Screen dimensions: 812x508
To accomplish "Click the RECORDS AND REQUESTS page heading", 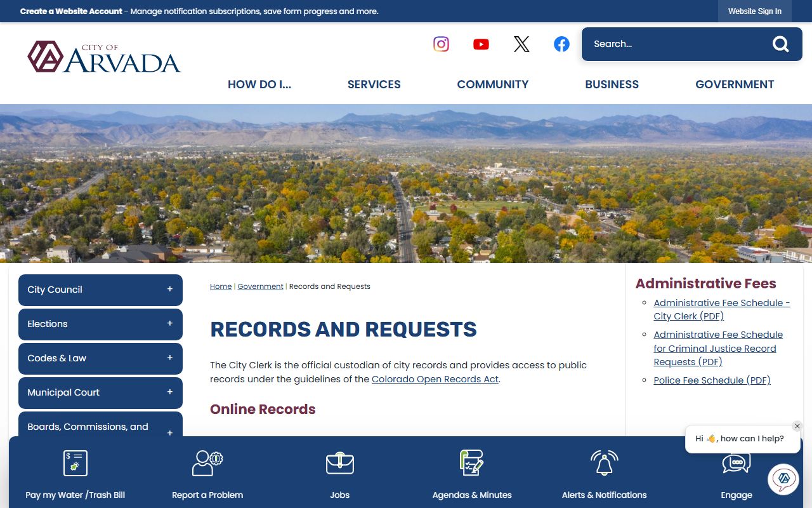I will [x=343, y=330].
